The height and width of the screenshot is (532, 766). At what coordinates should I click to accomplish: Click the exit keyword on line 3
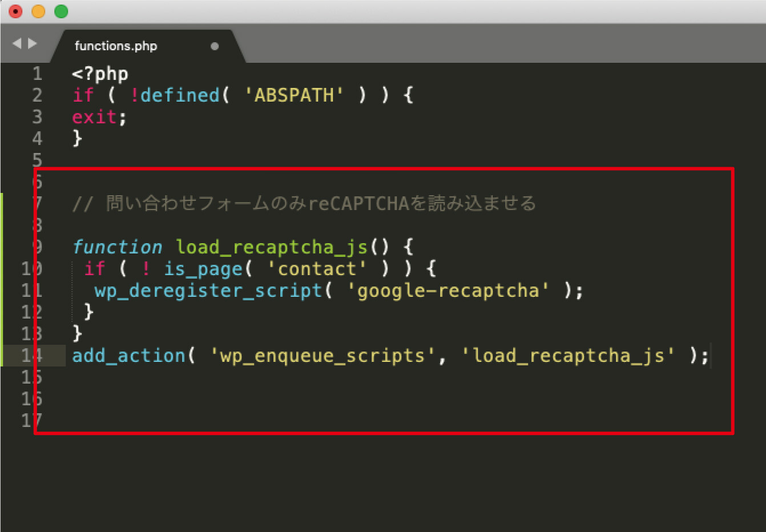(x=94, y=116)
